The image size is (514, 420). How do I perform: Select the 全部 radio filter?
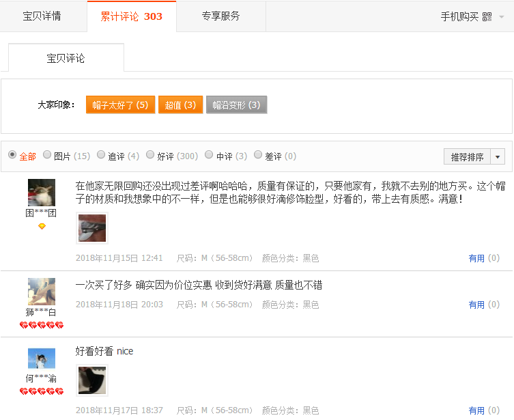click(x=12, y=154)
